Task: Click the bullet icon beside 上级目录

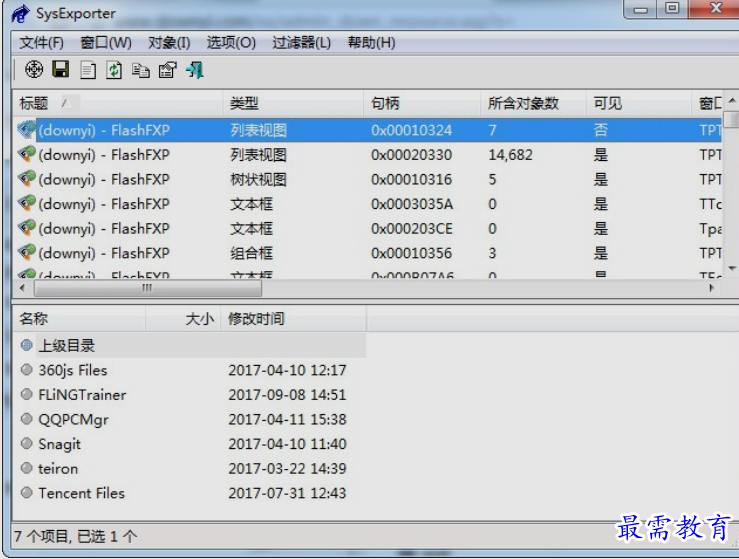Action: [27, 345]
